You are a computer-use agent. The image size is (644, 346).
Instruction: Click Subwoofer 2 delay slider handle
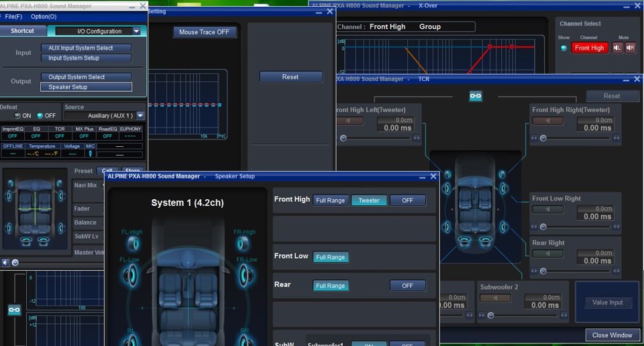click(491, 315)
